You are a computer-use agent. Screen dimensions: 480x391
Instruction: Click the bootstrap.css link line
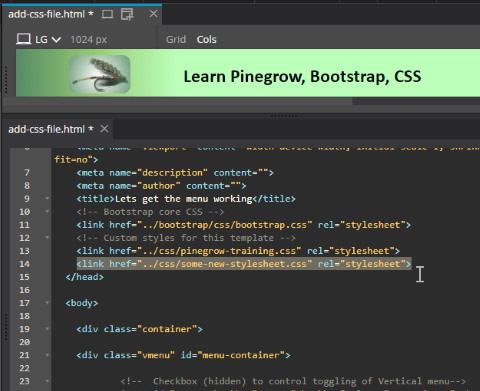[244, 225]
